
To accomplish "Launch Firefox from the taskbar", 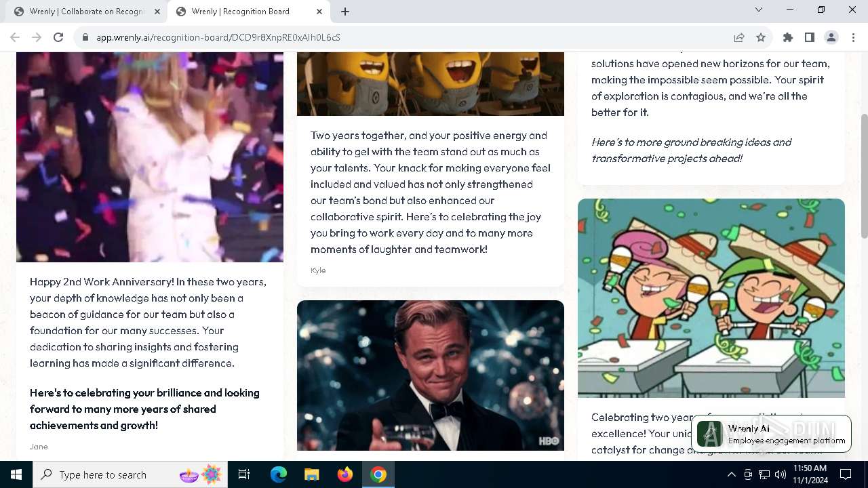I will point(345,474).
